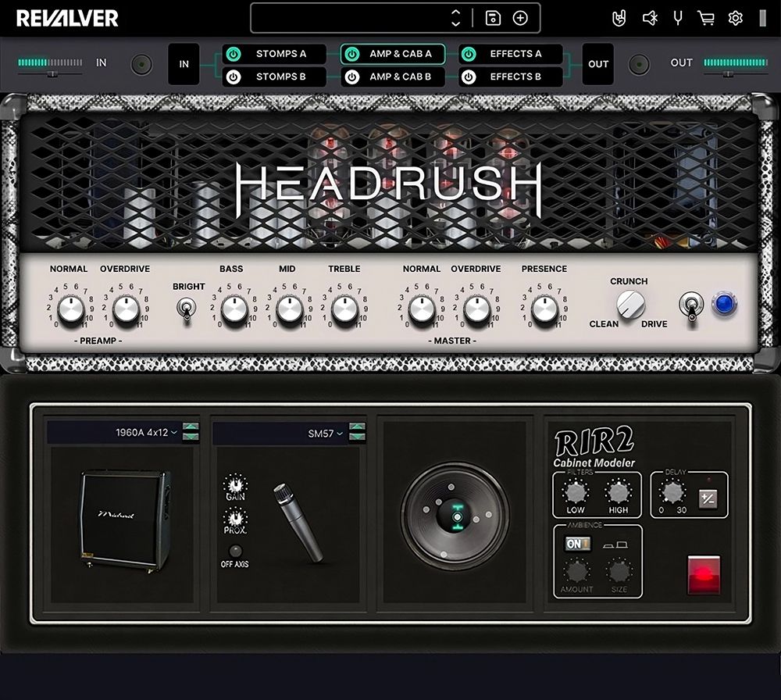Mute audio via the crossed-speaker icon
The image size is (781, 700).
(649, 17)
